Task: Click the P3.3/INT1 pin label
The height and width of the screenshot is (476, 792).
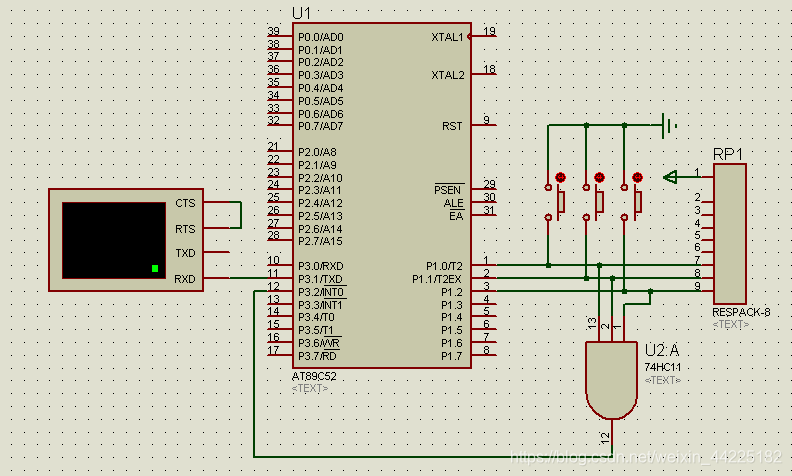Action: pyautogui.click(x=320, y=305)
